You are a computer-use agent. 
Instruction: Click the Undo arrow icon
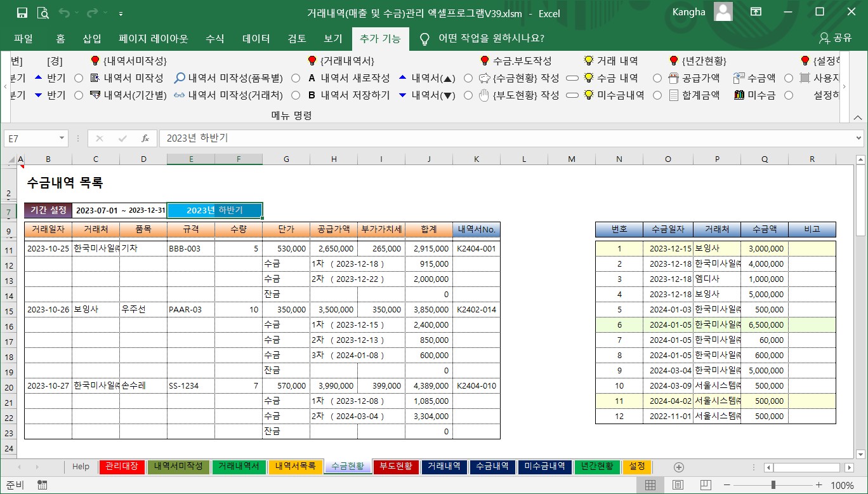[63, 13]
